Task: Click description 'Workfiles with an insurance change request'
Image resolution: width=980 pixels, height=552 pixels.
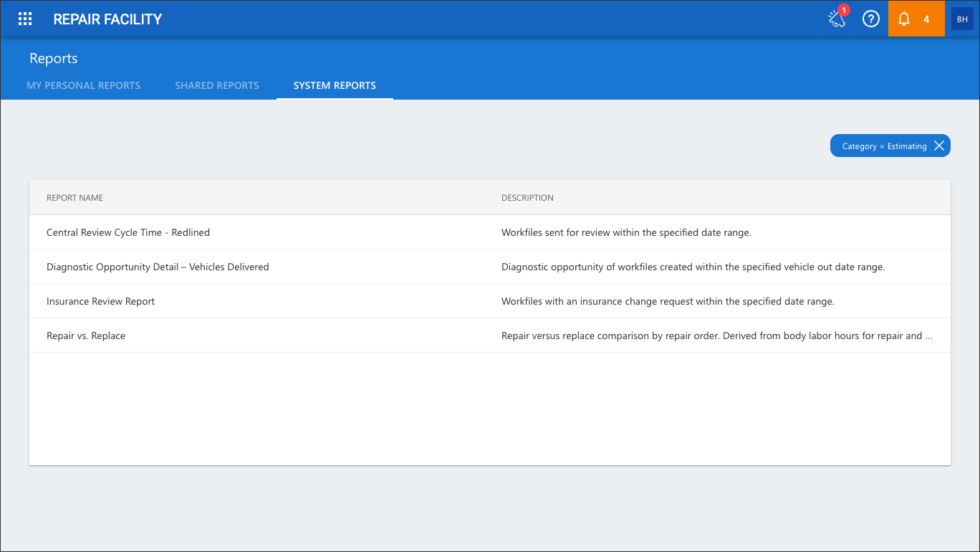Action: tap(668, 301)
